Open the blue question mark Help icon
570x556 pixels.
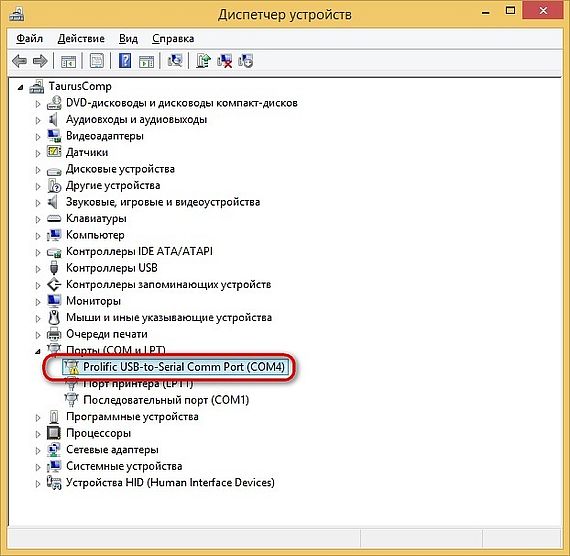(125, 60)
